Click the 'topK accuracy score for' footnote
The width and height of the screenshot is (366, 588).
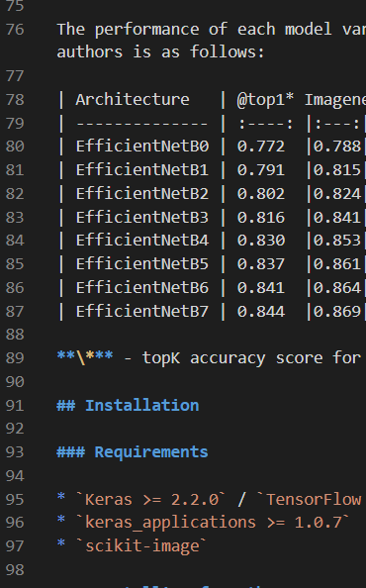tap(251, 358)
